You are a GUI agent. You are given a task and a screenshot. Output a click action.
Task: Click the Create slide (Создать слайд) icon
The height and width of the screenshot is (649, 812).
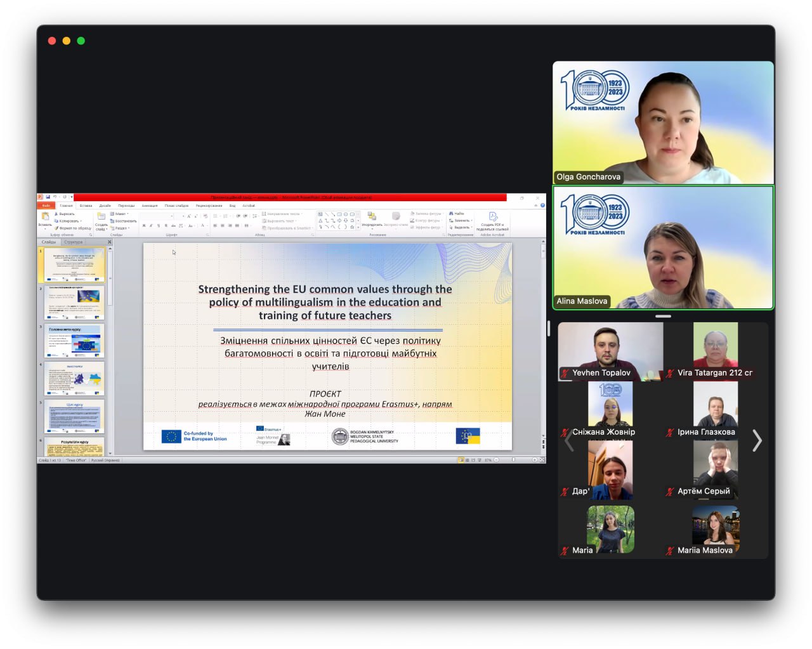click(101, 218)
